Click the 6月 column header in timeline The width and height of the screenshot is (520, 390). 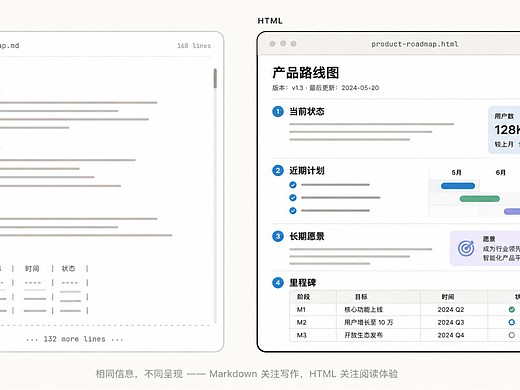click(x=501, y=173)
